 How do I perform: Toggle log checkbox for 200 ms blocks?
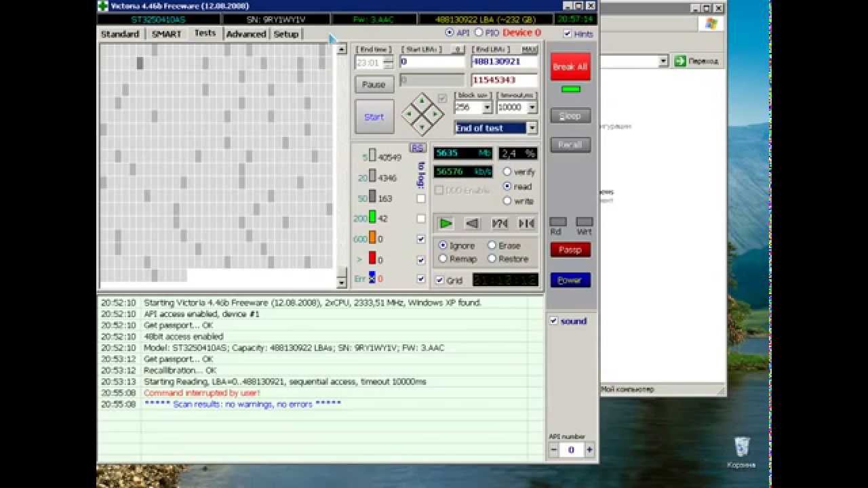point(421,219)
